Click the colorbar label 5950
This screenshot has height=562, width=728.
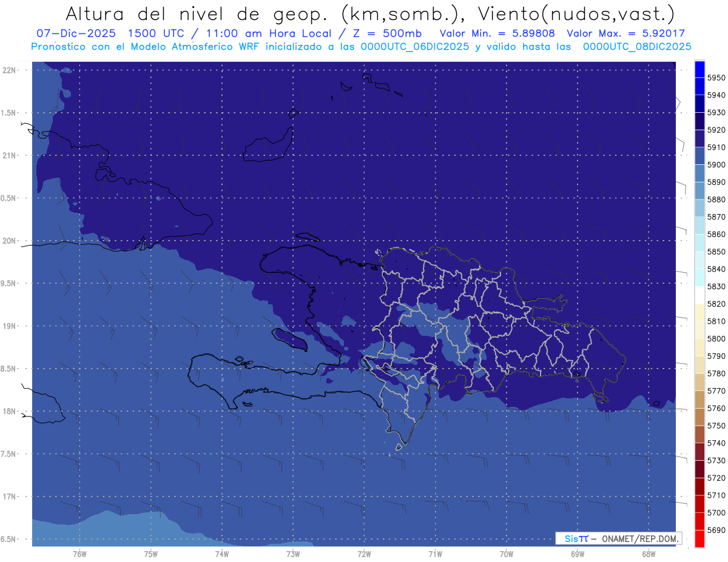716,78
